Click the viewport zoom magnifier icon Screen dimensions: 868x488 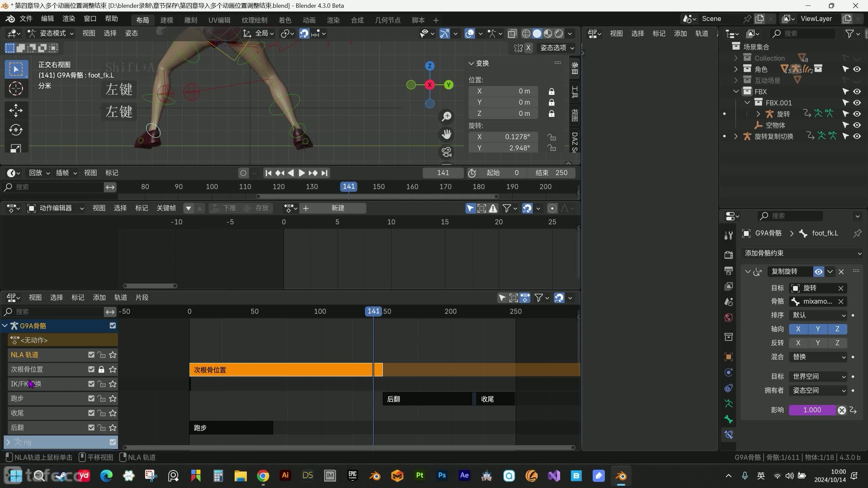point(447,117)
